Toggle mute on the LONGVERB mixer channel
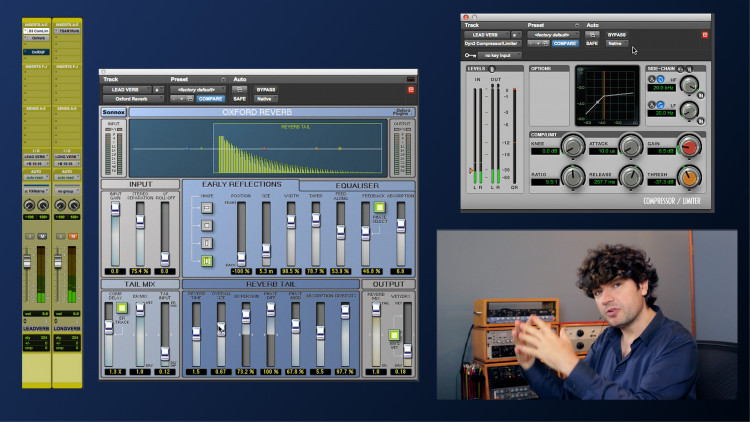 click(x=73, y=236)
